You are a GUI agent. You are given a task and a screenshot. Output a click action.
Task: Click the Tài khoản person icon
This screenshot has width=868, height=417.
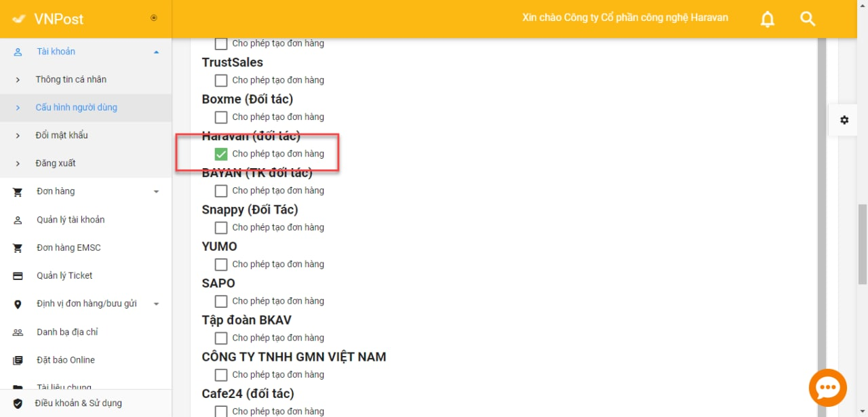(18, 52)
